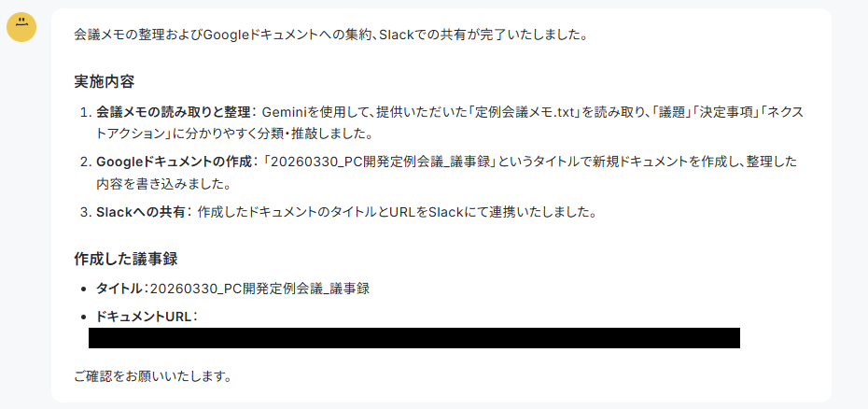This screenshot has width=868, height=409.
Task: Select the 会議メモの読み取りと整理 bold label
Action: click(174, 112)
